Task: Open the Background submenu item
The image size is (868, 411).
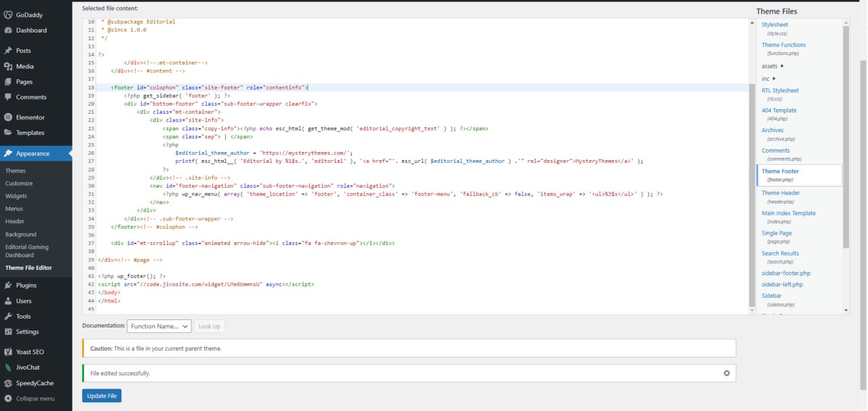Action: click(21, 235)
